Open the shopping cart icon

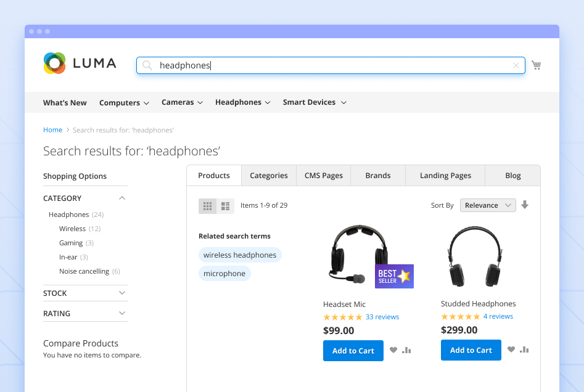[x=536, y=65]
